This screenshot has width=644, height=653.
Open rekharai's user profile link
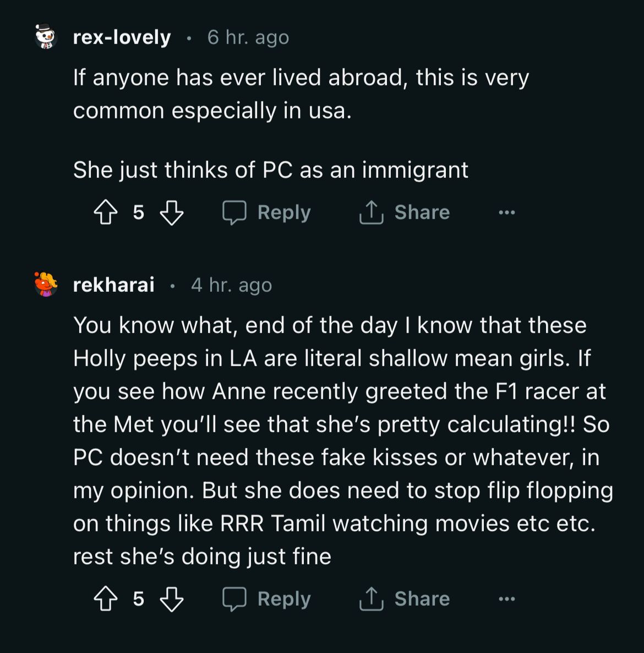[x=113, y=285]
